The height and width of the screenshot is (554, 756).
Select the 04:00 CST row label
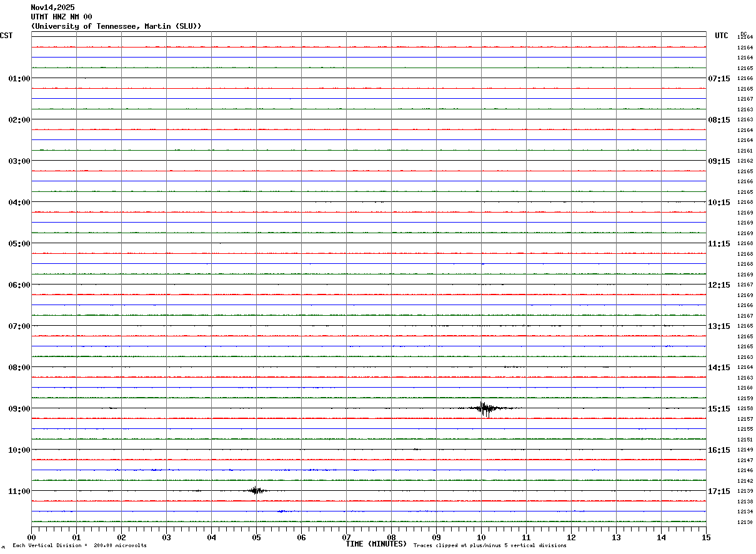click(19, 202)
